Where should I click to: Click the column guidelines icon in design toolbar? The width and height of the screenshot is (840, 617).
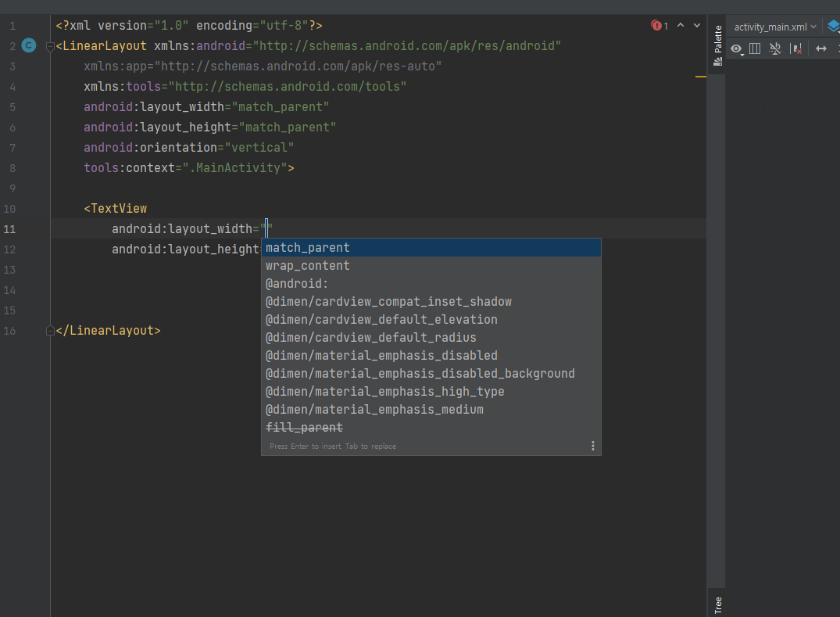pos(755,48)
